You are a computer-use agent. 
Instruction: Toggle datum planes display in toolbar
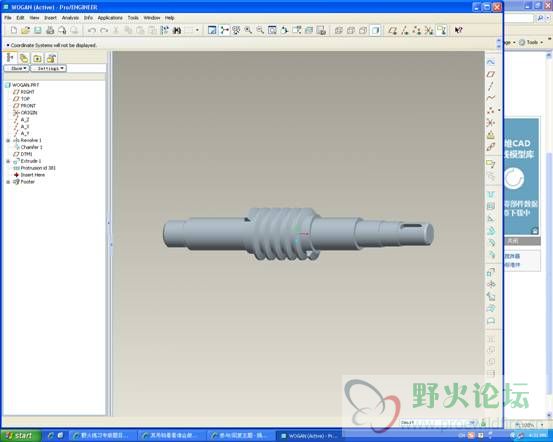[393, 30]
